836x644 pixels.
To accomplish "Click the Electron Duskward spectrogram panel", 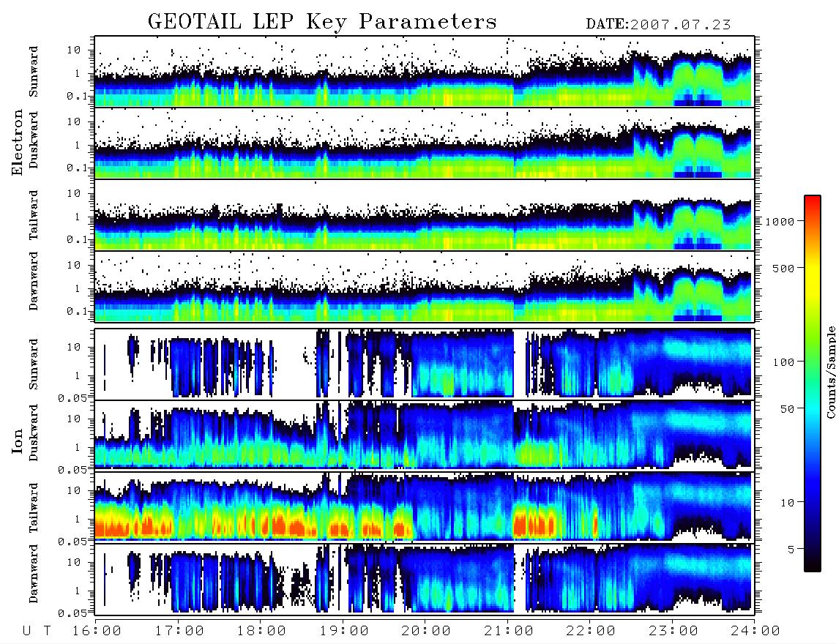I will point(425,143).
